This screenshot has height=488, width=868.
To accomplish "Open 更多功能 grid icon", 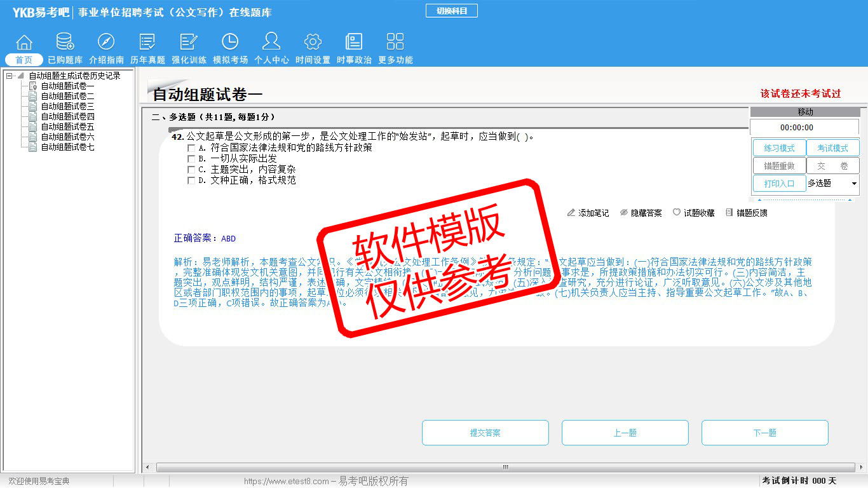I will pos(395,43).
